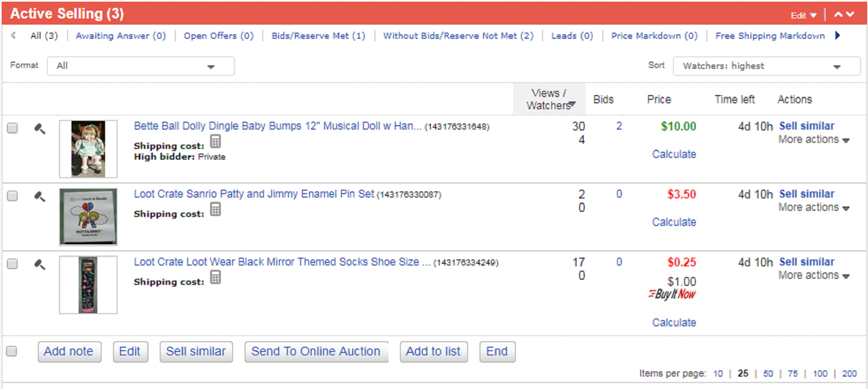
Task: Open the Bette Ball Dolly Dingle listing title
Action: (278, 126)
